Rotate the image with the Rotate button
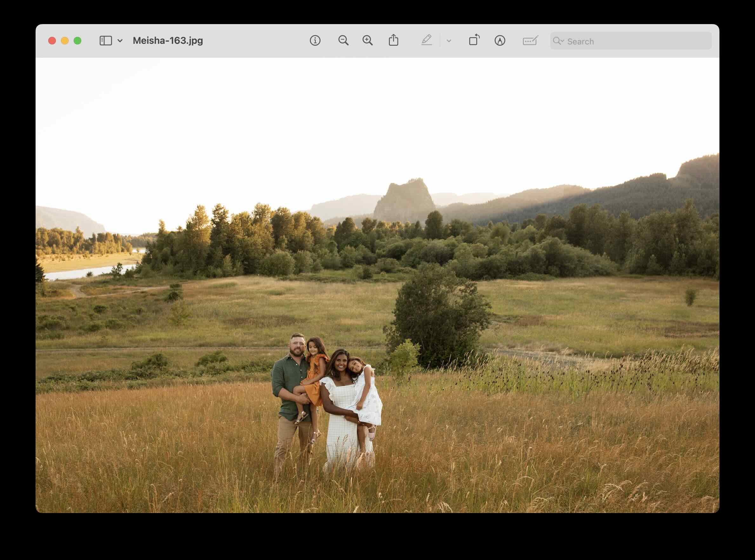The image size is (755, 560). pos(474,40)
